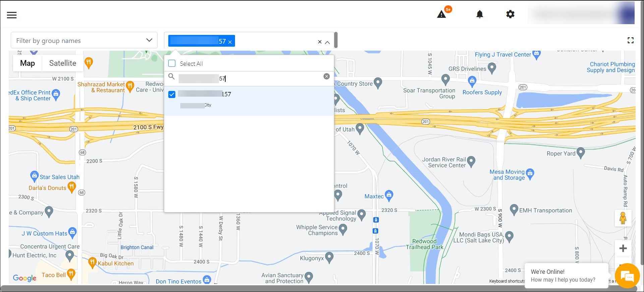Open the notifications bell
Screen dimensions: 644x292
(x=480, y=14)
